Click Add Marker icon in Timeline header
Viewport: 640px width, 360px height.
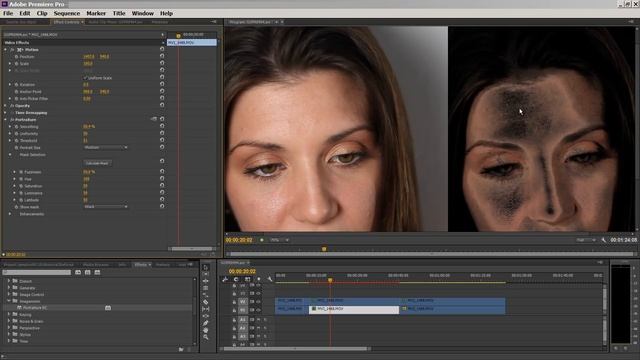coord(258,279)
